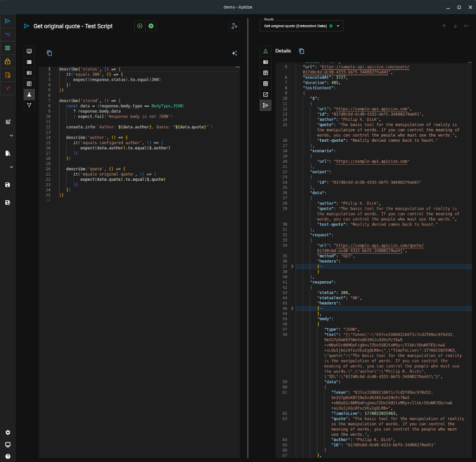Click the sparkle AI assist icon
Viewport: 476px width, 462px height.
click(x=234, y=53)
